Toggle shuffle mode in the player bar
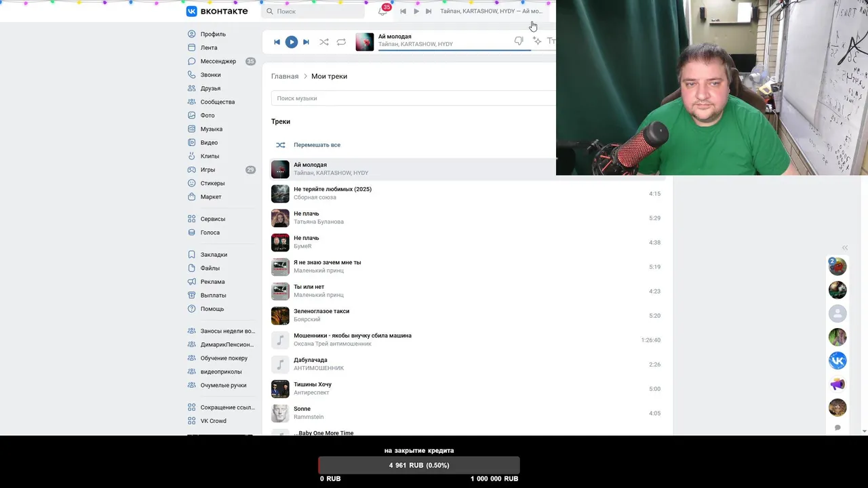 click(324, 42)
